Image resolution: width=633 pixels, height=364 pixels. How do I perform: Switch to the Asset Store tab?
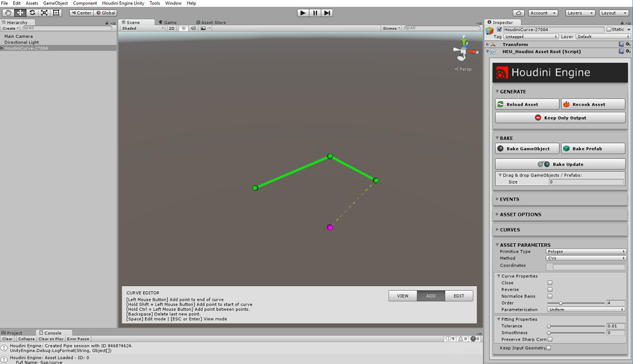tap(213, 22)
